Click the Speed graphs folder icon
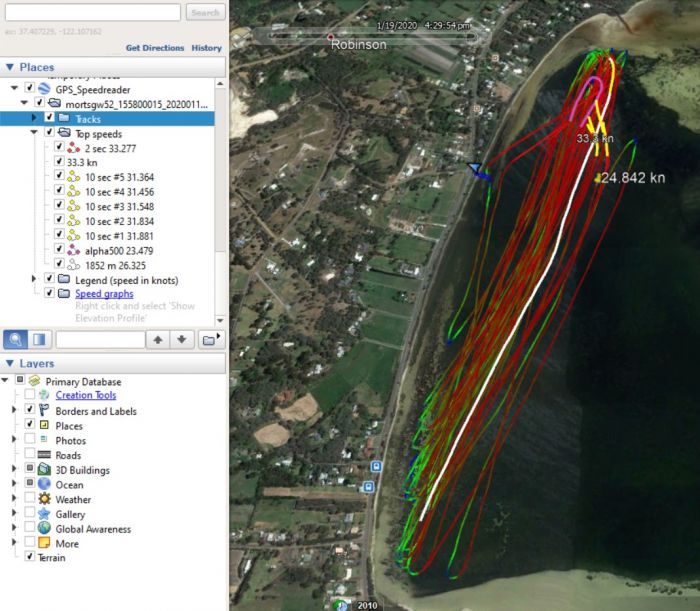Screen dimensions: 700x611 coord(64,293)
